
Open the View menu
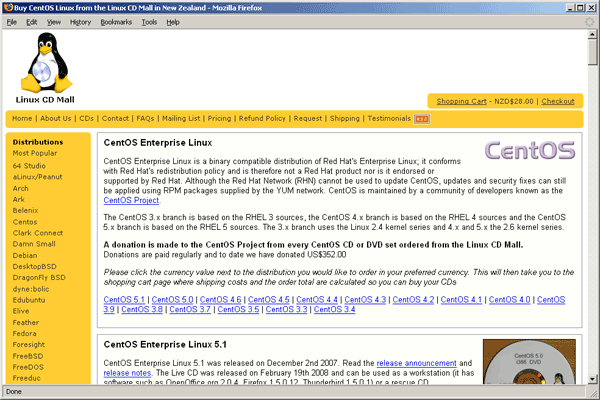[x=54, y=22]
